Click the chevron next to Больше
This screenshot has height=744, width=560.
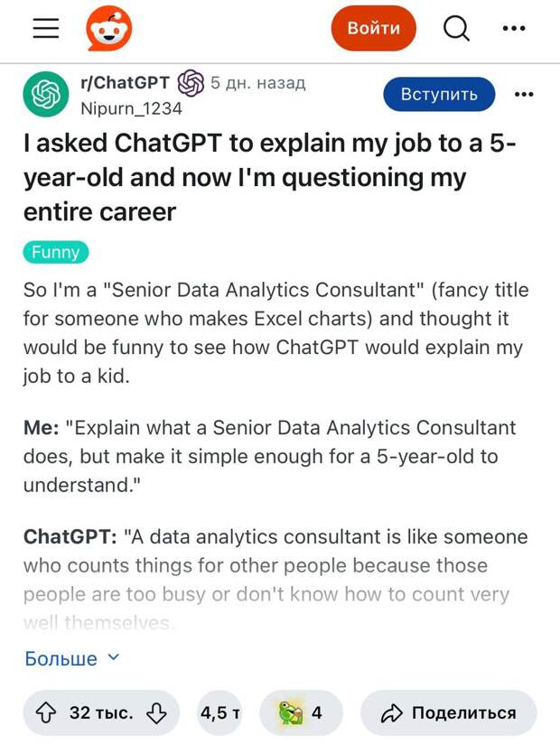(114, 657)
